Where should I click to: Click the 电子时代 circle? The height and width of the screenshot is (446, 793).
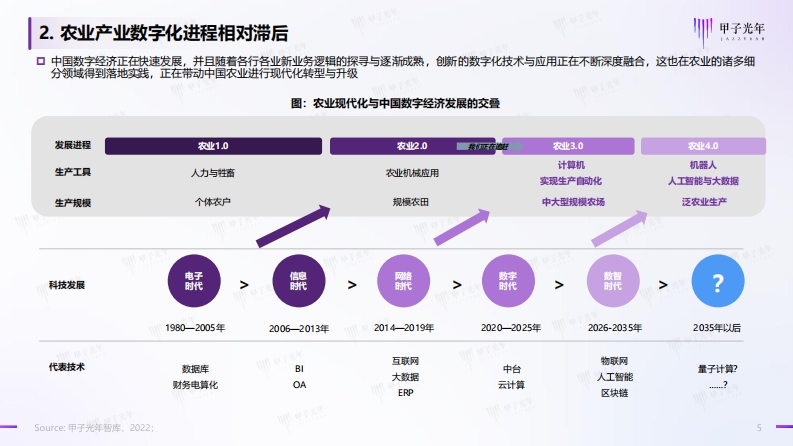[194, 281]
